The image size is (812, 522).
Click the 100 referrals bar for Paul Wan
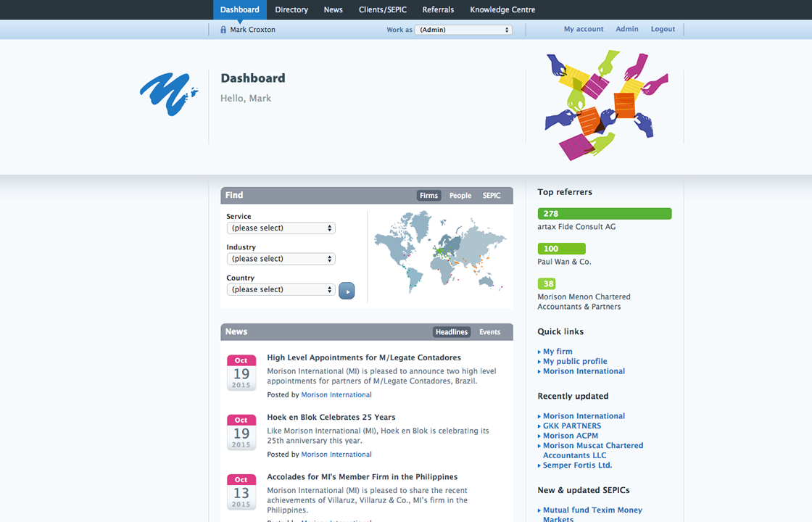[x=561, y=249]
